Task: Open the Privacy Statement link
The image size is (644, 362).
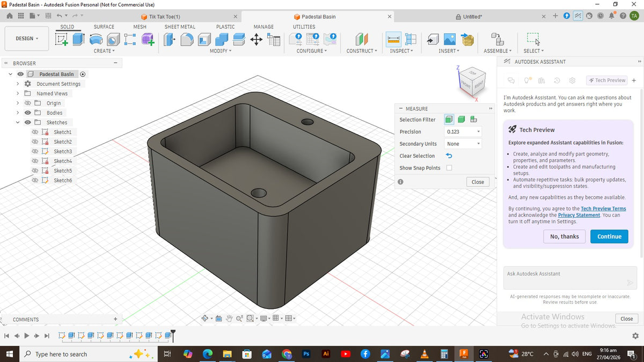Action: pos(579,215)
